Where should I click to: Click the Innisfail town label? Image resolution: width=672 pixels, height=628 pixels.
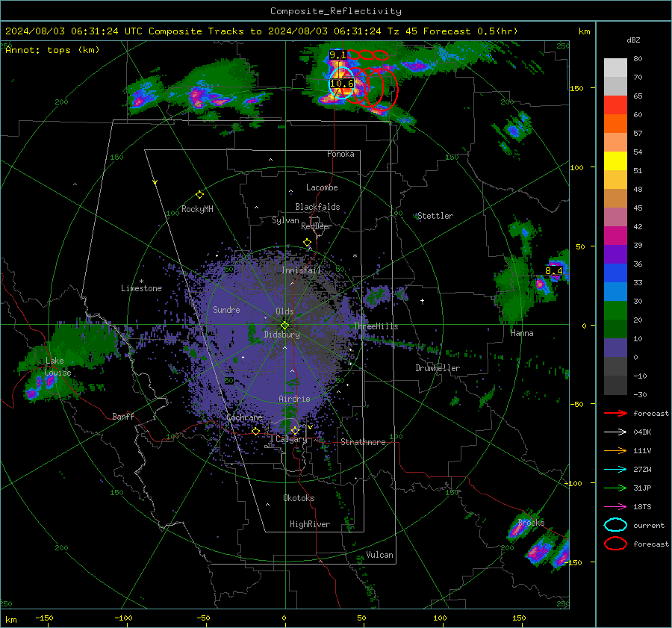click(301, 270)
